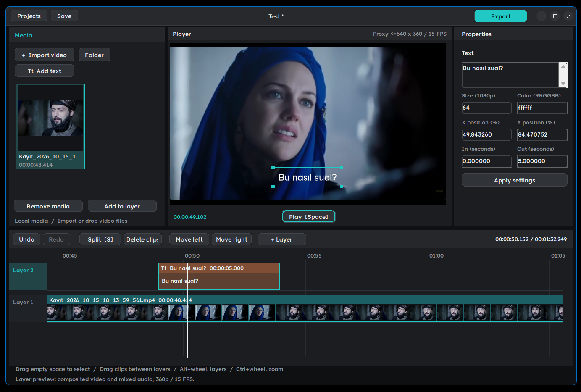581x392 pixels.
Task: Select the Layer 2 track header
Action: (x=28, y=276)
